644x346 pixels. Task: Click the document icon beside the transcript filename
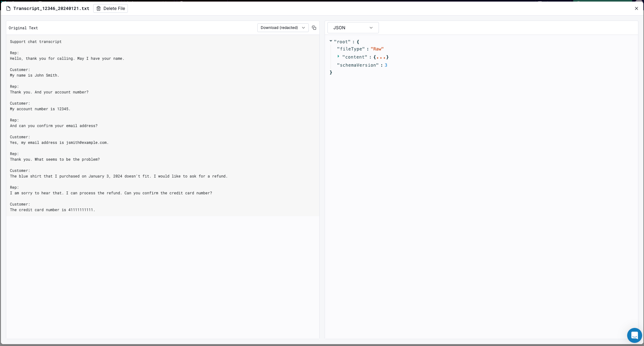(8, 8)
